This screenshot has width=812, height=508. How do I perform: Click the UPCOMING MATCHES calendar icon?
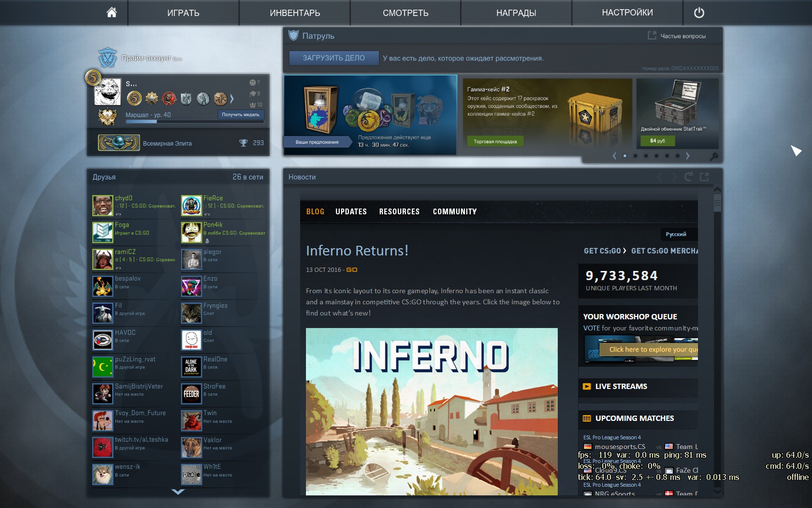click(x=587, y=418)
